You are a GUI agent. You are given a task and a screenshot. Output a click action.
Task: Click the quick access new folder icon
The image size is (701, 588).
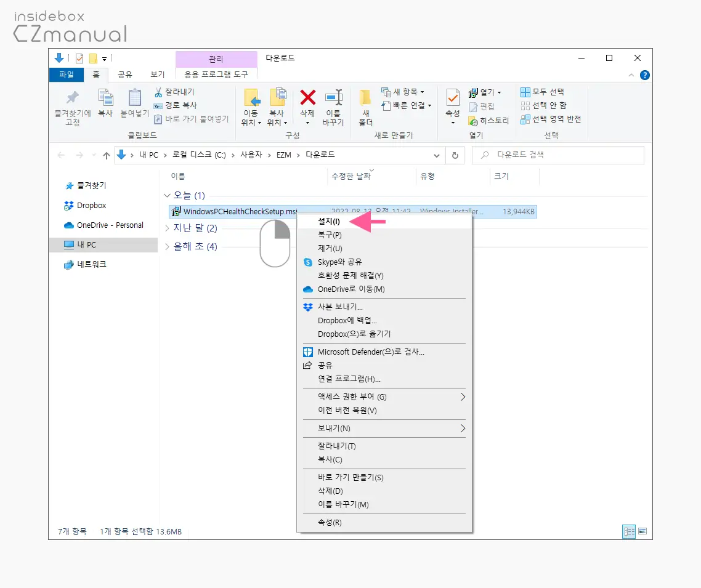pyautogui.click(x=93, y=58)
